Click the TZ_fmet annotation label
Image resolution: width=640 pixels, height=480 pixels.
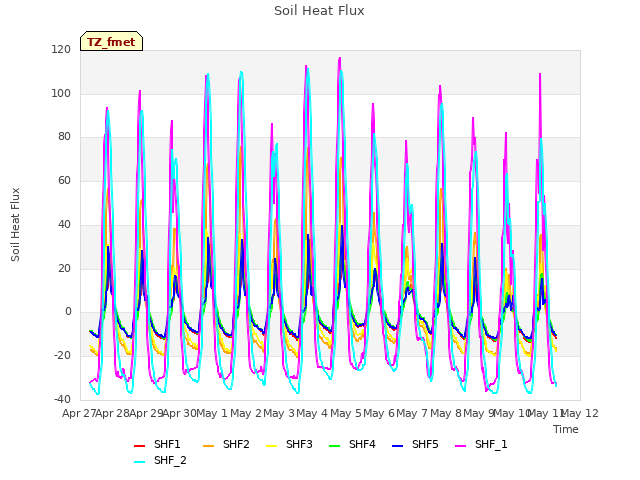(x=111, y=42)
